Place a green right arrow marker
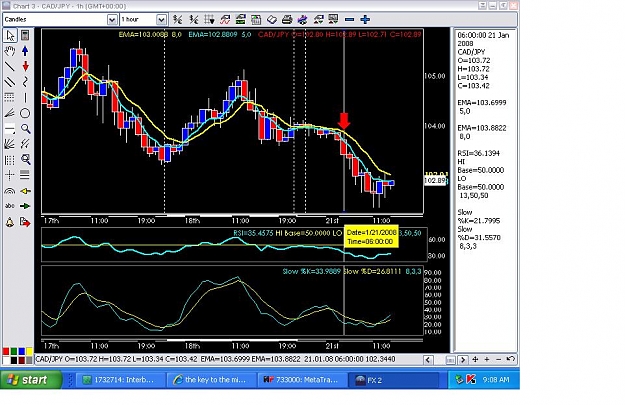Viewport: 625px width, 405px height. tap(26, 206)
